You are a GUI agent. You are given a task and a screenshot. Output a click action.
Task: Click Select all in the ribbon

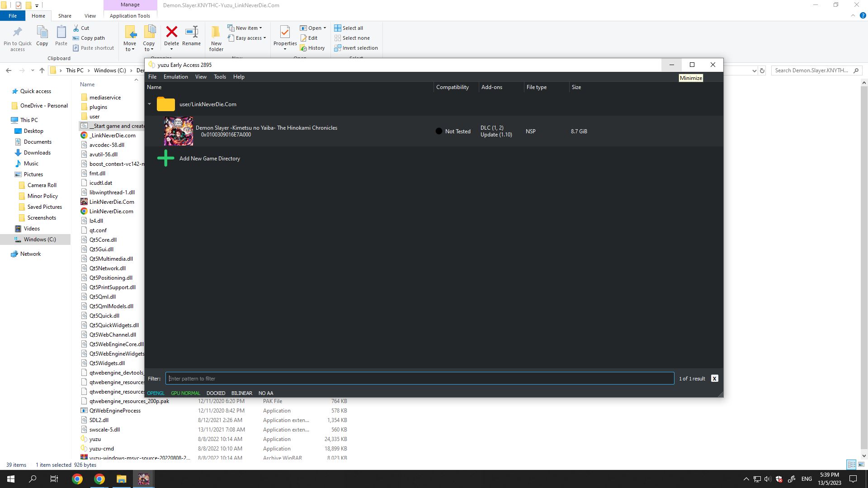(349, 28)
